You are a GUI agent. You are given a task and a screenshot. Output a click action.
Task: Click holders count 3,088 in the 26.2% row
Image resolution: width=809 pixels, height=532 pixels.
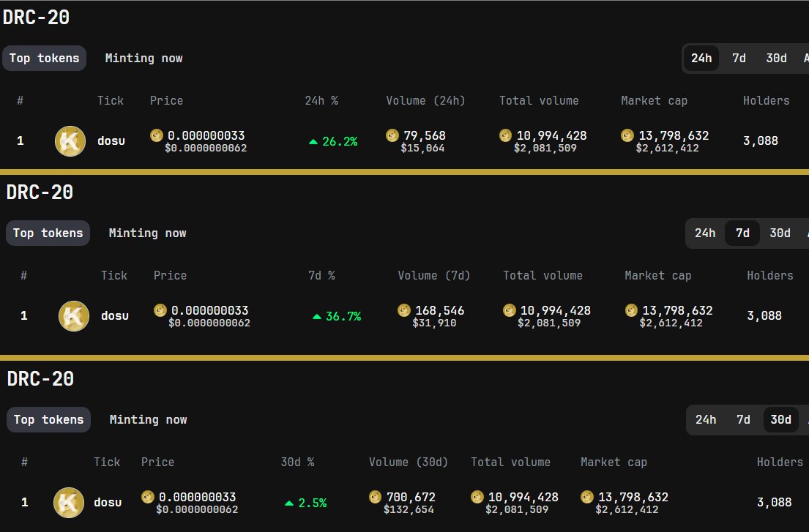[761, 141]
